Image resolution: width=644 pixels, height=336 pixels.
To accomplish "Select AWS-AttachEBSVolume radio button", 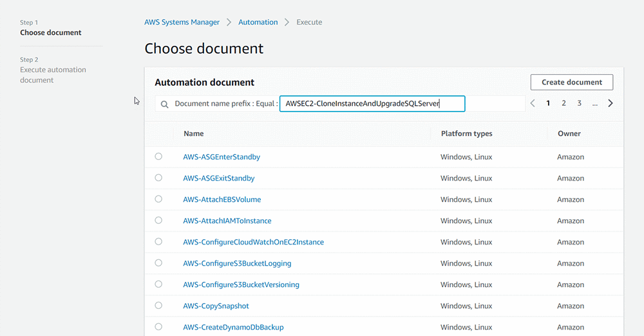I will (158, 199).
